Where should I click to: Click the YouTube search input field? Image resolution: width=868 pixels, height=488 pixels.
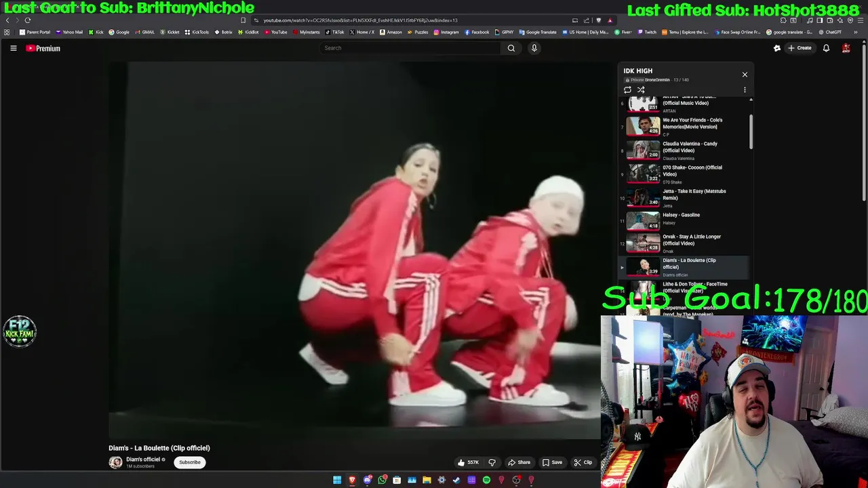coord(410,48)
